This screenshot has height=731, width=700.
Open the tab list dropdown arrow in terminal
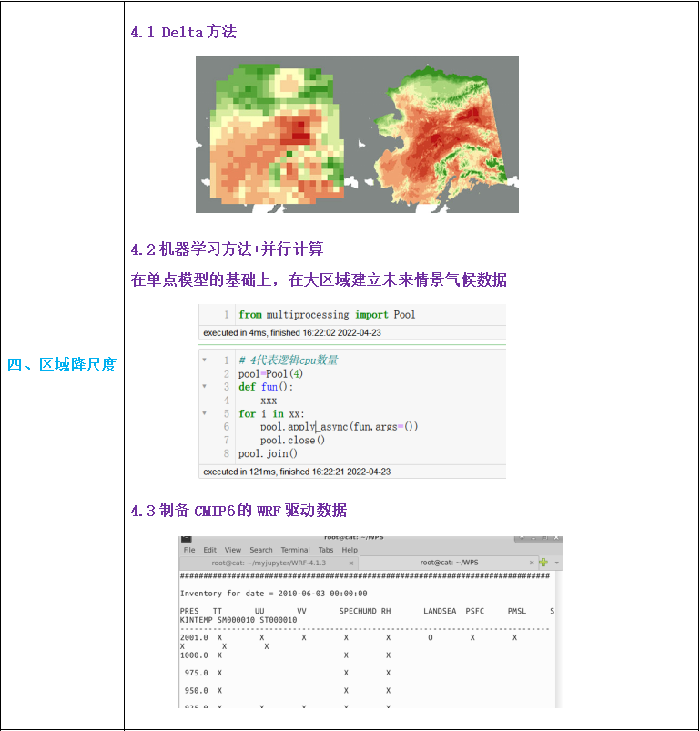[x=556, y=563]
